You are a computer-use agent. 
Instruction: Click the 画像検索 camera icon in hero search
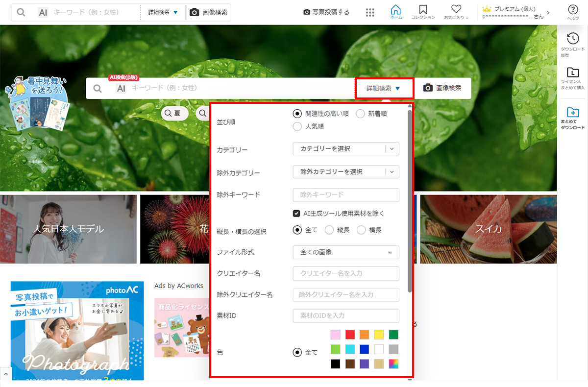[x=428, y=88]
